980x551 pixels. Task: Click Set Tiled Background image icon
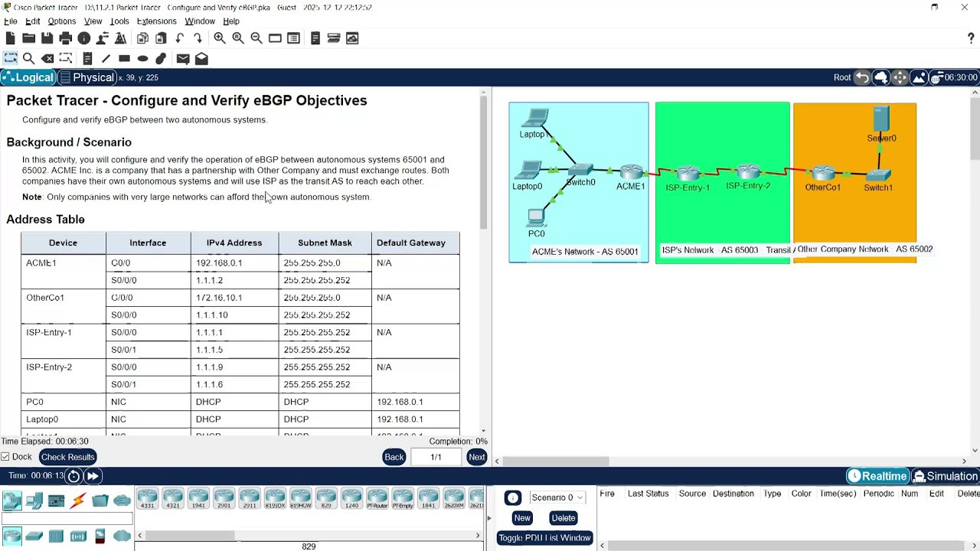(919, 77)
